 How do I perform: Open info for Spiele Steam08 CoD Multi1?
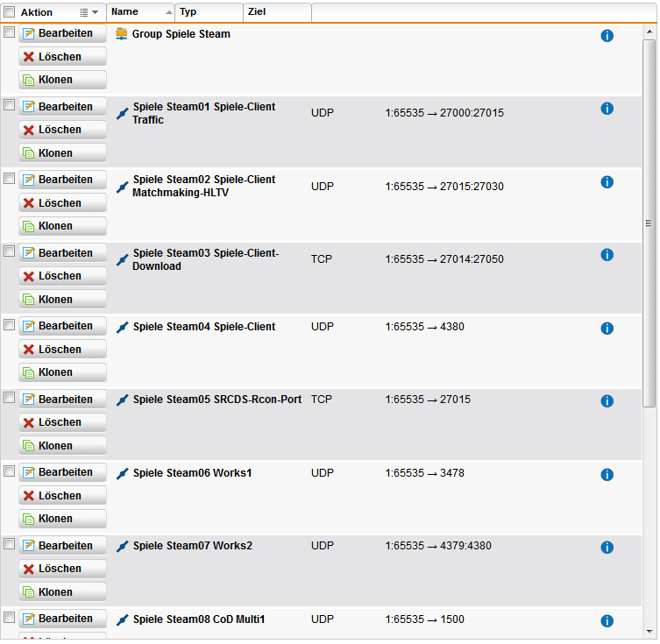click(607, 621)
